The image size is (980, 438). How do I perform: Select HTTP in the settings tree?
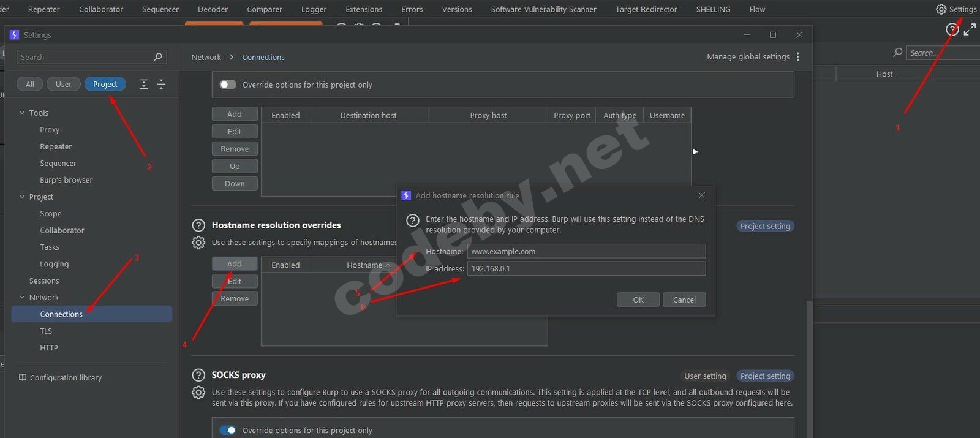(x=49, y=348)
